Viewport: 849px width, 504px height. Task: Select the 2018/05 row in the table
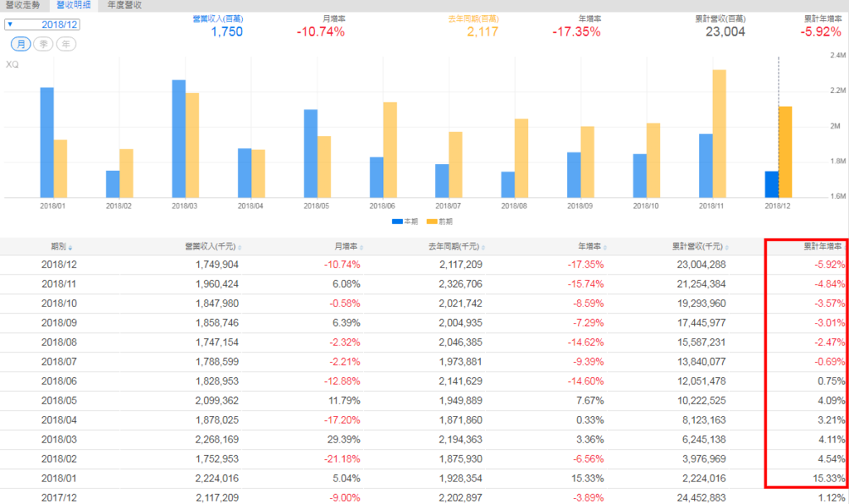424,401
